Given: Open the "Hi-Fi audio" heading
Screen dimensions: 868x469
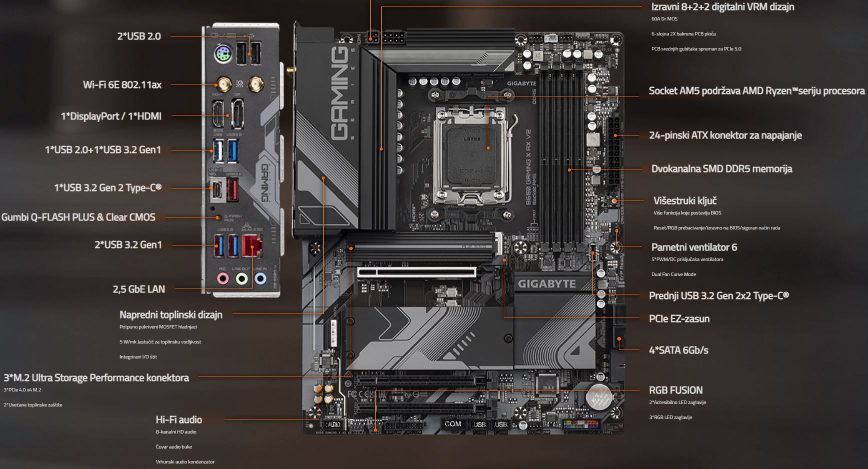Looking at the screenshot, I should point(179,419).
